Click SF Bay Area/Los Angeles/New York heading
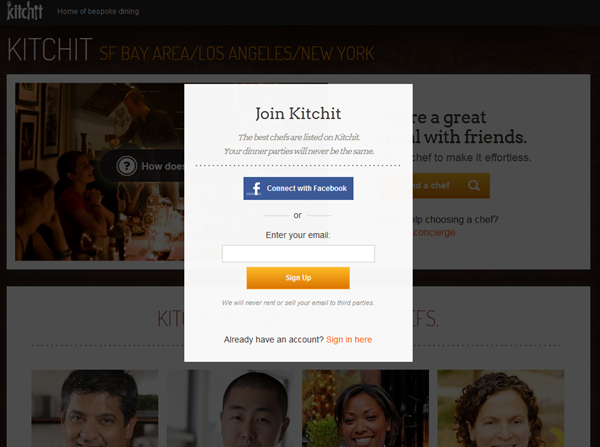This screenshot has width=600, height=447. pos(237,53)
